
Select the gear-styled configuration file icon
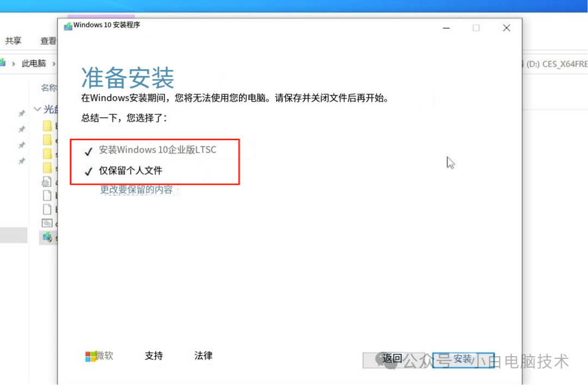pos(46,181)
